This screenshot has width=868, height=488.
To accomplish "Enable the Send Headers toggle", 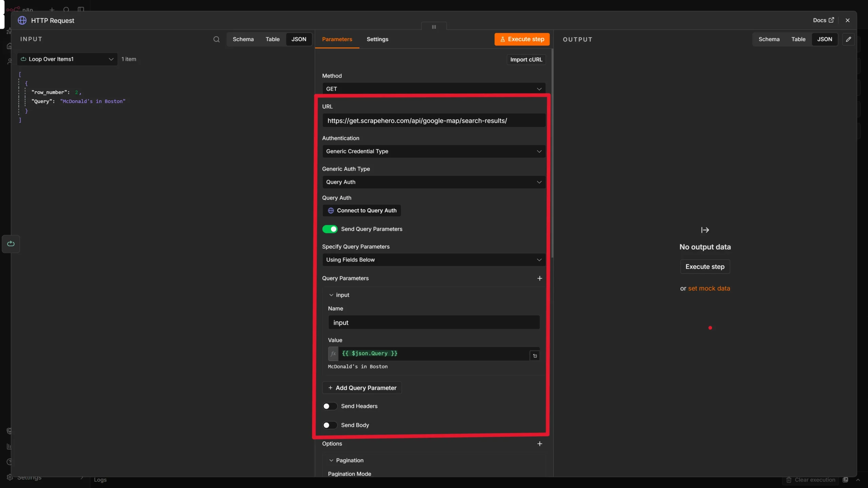I will coord(330,406).
